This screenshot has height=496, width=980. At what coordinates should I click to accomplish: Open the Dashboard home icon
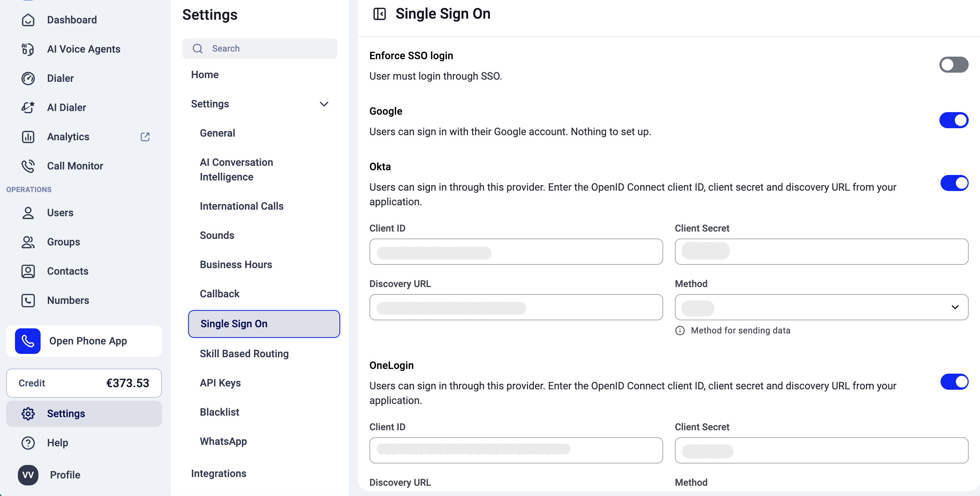[x=28, y=20]
